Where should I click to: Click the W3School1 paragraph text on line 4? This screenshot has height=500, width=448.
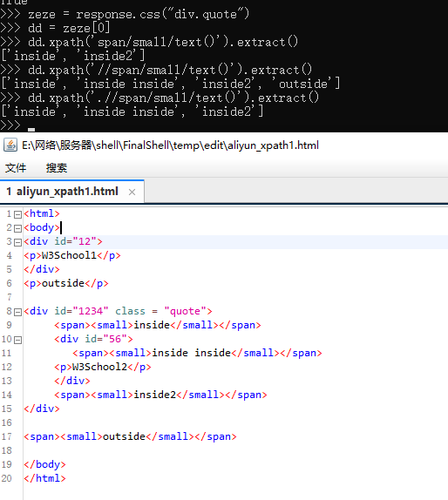pyautogui.click(x=69, y=255)
